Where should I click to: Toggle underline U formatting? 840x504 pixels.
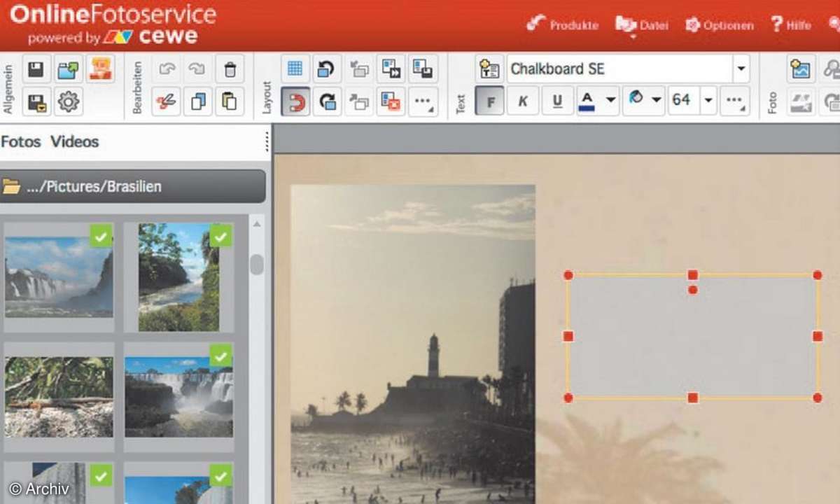(x=557, y=101)
